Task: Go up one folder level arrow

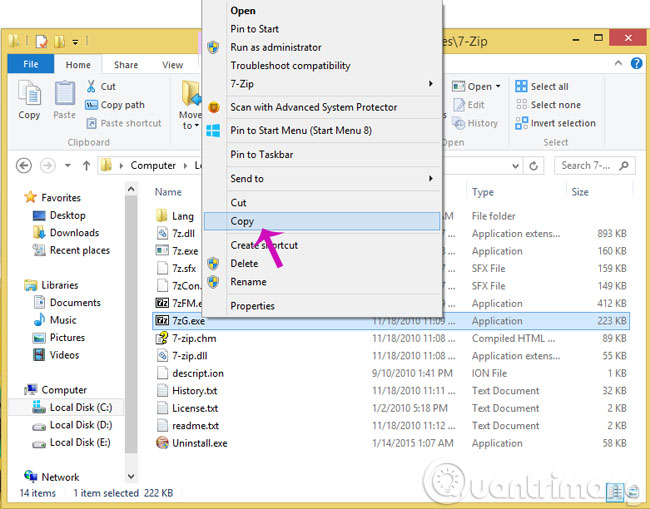Action: click(x=86, y=166)
